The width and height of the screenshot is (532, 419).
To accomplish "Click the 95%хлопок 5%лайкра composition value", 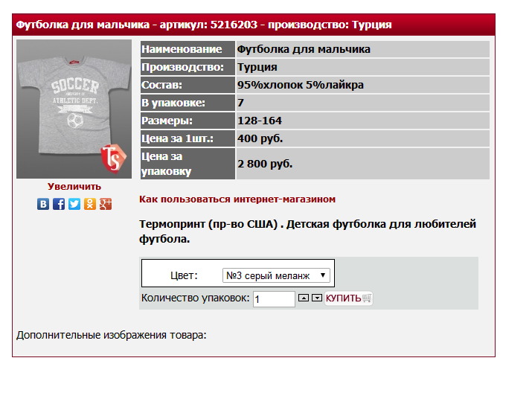I will click(x=362, y=85).
